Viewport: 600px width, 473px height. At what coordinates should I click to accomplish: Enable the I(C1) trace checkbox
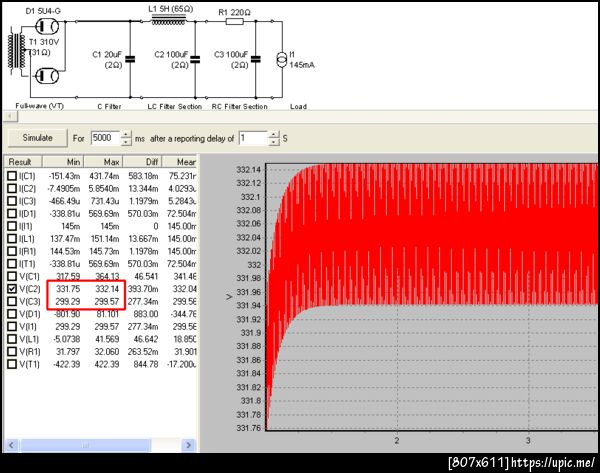click(x=12, y=176)
